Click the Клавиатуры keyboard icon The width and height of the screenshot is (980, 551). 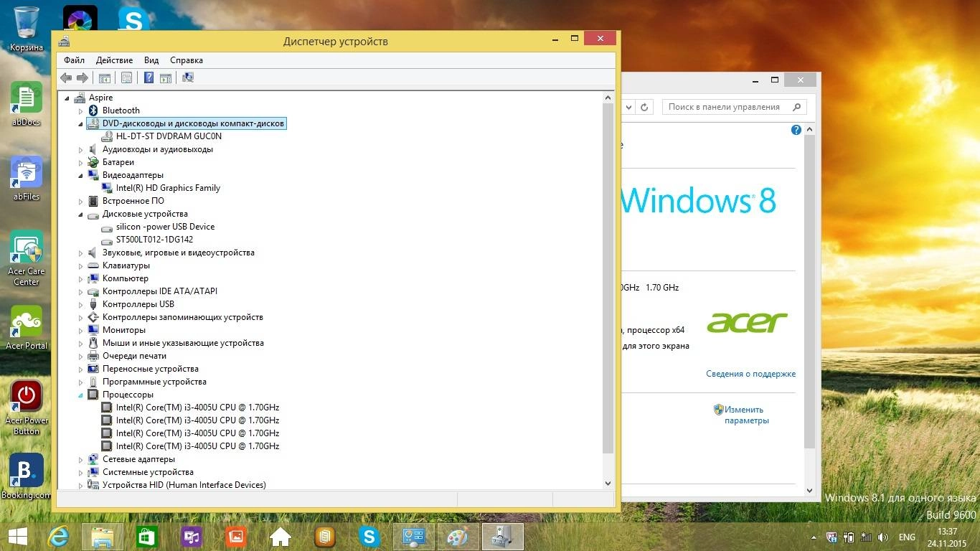click(x=93, y=265)
